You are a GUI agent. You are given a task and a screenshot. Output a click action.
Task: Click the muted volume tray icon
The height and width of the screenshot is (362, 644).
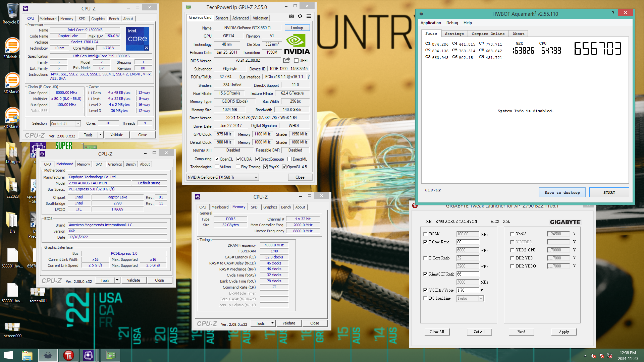(x=593, y=356)
